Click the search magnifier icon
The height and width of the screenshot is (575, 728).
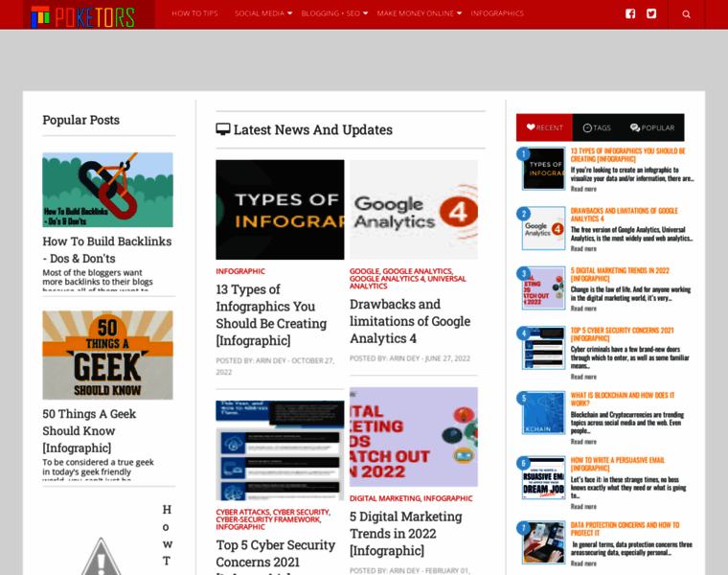tap(686, 14)
